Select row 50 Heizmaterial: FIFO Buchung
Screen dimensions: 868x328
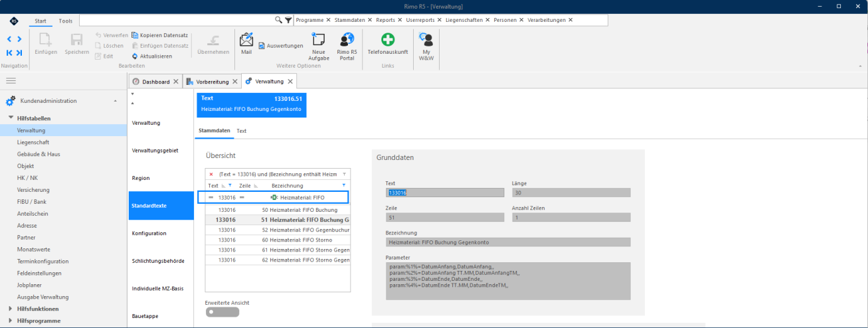[x=278, y=209]
